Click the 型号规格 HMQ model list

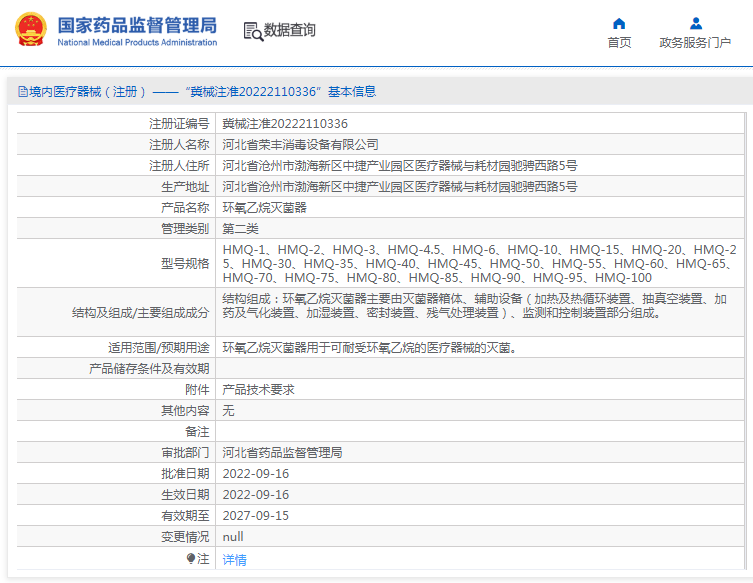click(479, 263)
